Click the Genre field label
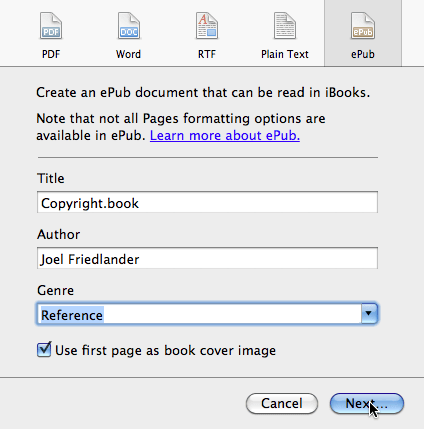The image size is (424, 429). pyautogui.click(x=55, y=290)
